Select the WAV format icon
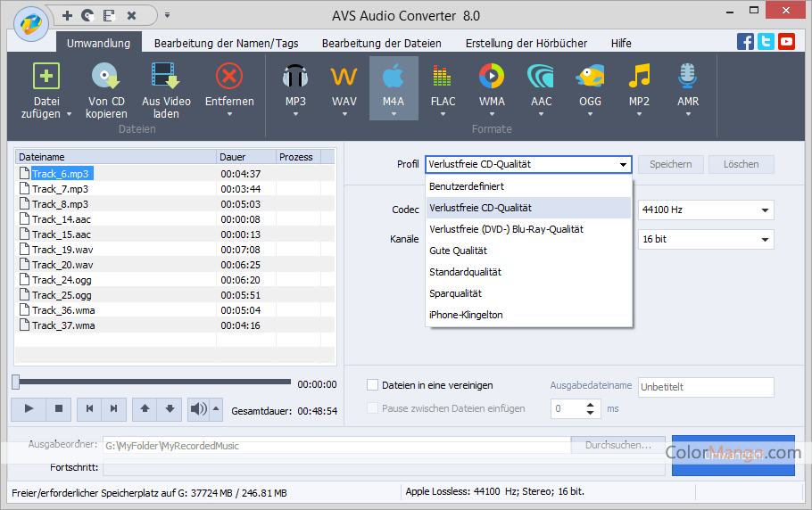Image resolution: width=812 pixels, height=510 pixels. (344, 76)
